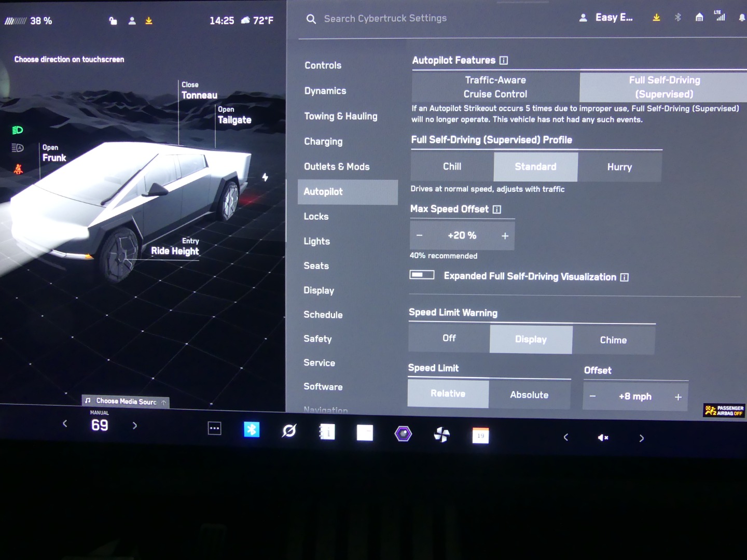This screenshot has width=747, height=560.
Task: Decrease the mph Offset with minus
Action: 592,396
